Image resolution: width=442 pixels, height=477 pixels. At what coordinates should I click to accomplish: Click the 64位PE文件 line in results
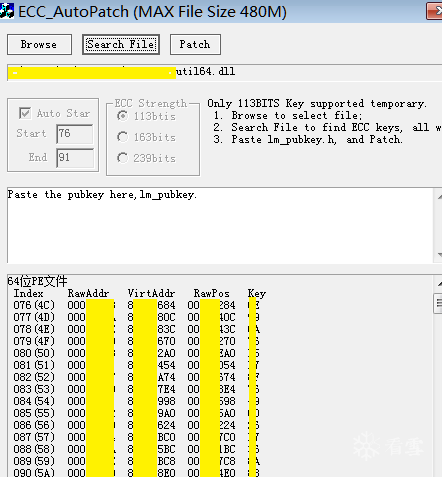[37, 282]
